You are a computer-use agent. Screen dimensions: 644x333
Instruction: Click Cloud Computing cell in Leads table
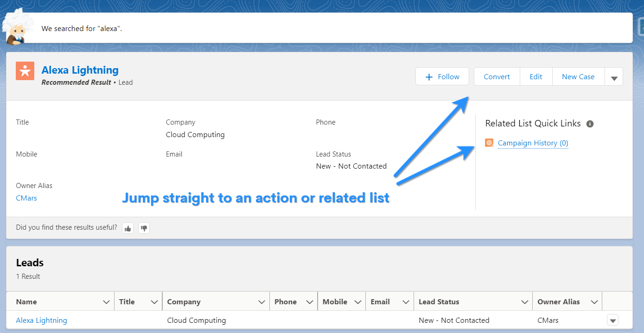pyautogui.click(x=197, y=320)
